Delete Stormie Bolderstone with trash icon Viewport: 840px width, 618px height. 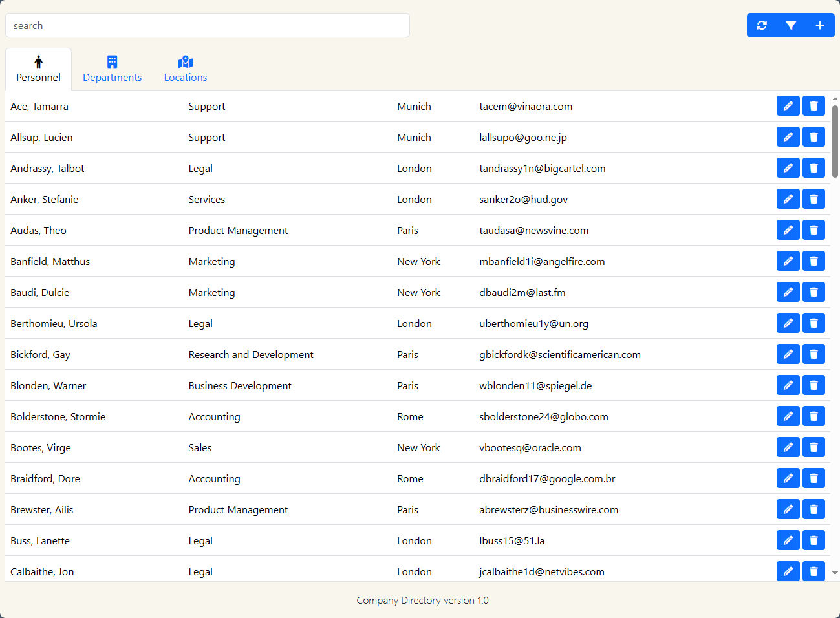point(813,416)
